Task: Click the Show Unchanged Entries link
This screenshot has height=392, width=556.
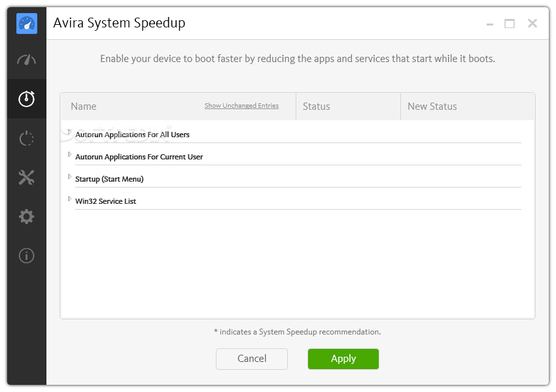Action: click(241, 106)
